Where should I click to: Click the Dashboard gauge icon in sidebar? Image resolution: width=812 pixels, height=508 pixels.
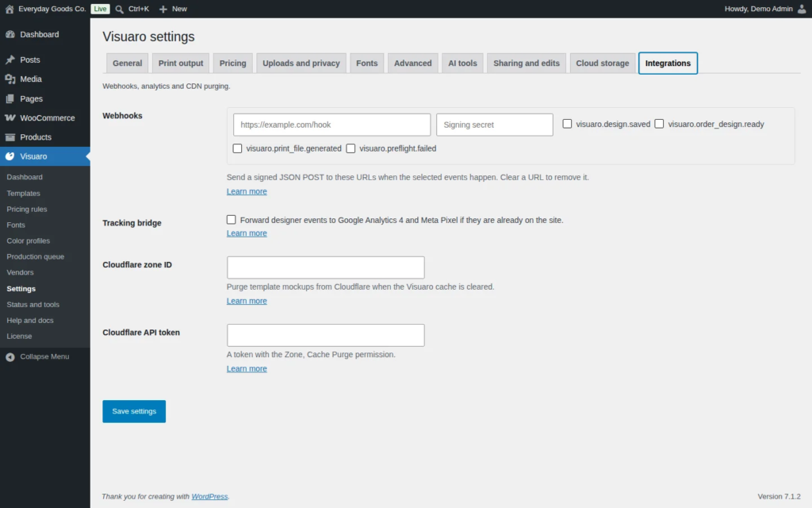point(10,34)
